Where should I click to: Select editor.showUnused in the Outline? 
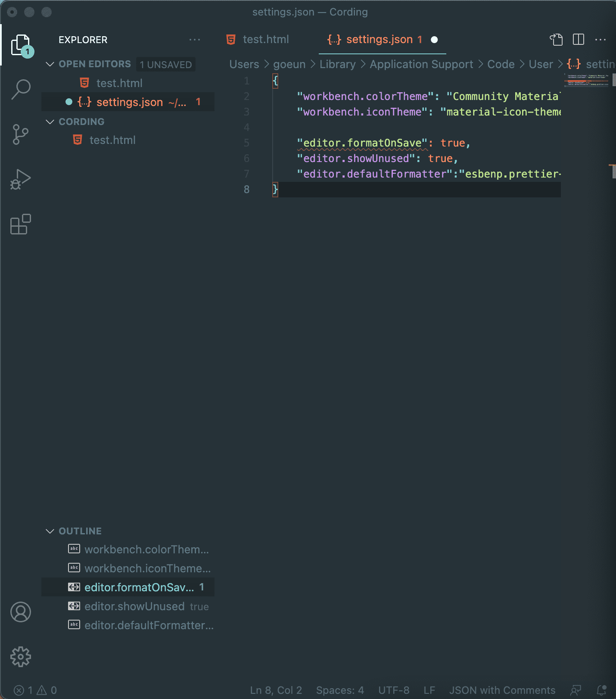click(x=134, y=606)
